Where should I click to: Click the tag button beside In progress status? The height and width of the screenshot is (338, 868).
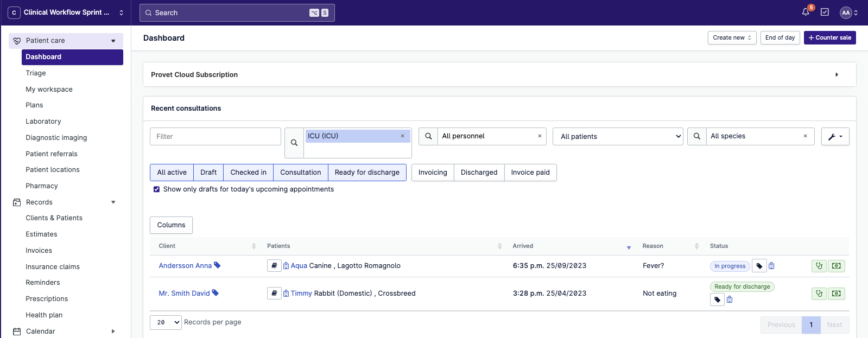point(759,266)
